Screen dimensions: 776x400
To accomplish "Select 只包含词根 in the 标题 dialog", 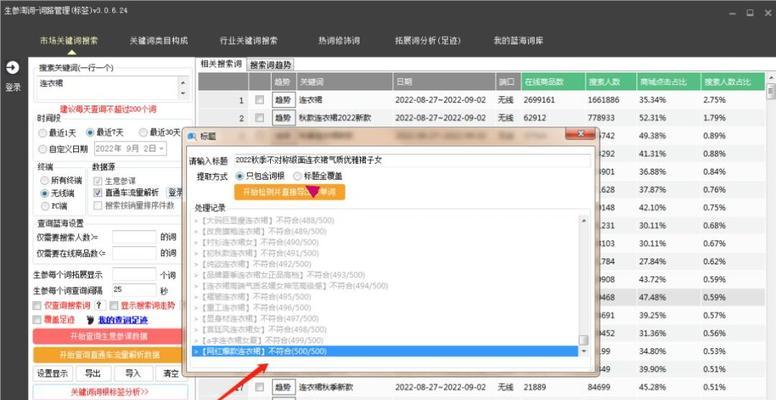I will (x=240, y=176).
